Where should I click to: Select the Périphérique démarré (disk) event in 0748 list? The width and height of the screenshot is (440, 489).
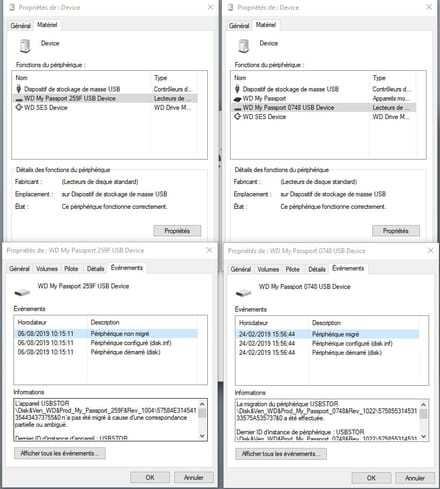tap(347, 353)
